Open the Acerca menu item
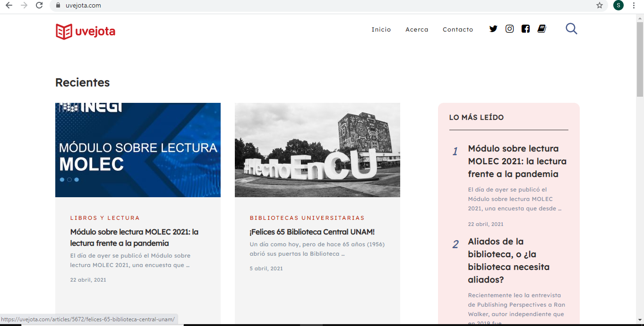The height and width of the screenshot is (326, 644). [417, 29]
